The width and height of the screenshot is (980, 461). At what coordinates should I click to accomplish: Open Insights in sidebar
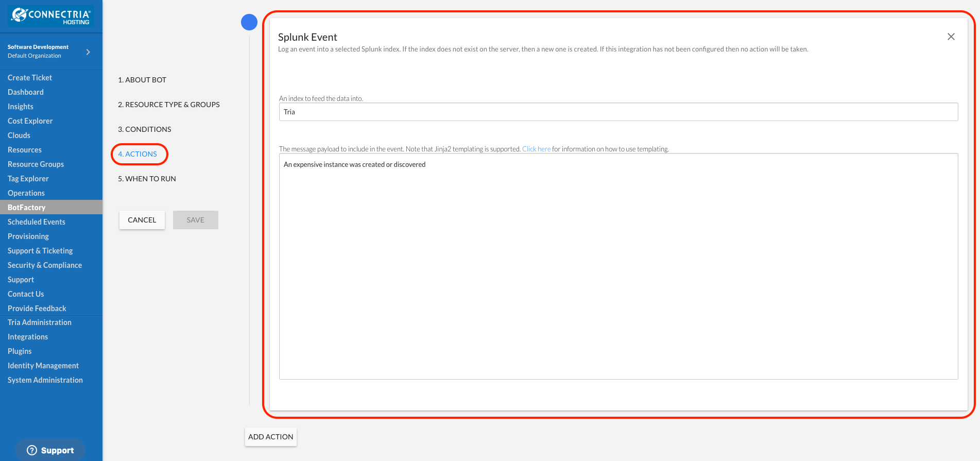pyautogui.click(x=21, y=107)
